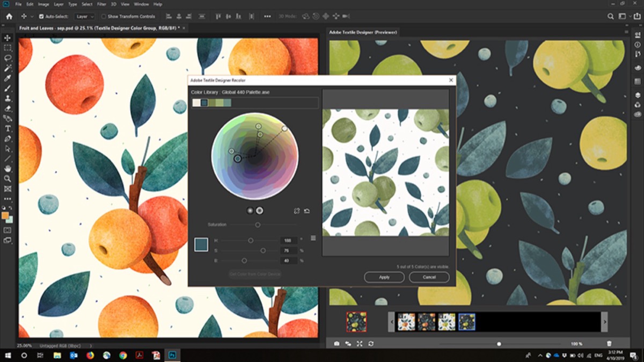Viewport: 644px width, 362px height.
Task: Uncheck the Auto-Select checkbox
Action: (41, 17)
